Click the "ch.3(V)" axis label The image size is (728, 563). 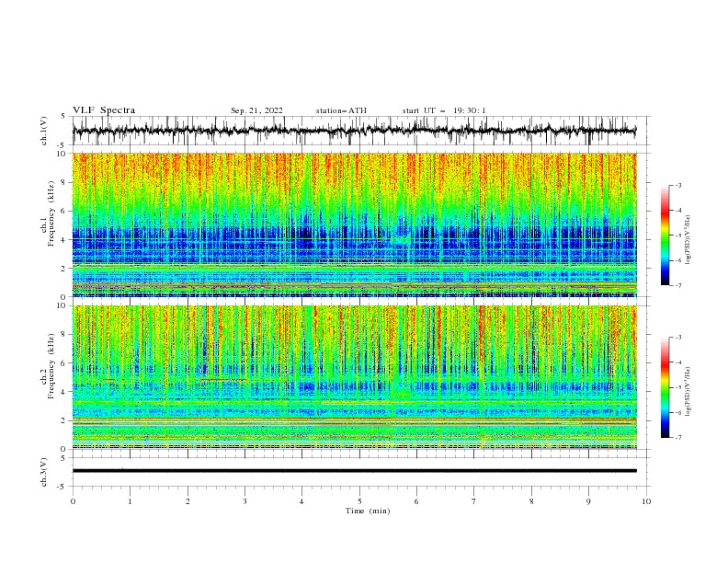[44, 472]
